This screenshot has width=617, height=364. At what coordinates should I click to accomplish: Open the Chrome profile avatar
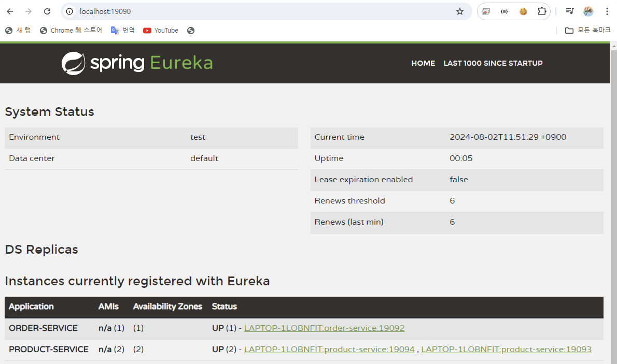click(x=588, y=11)
